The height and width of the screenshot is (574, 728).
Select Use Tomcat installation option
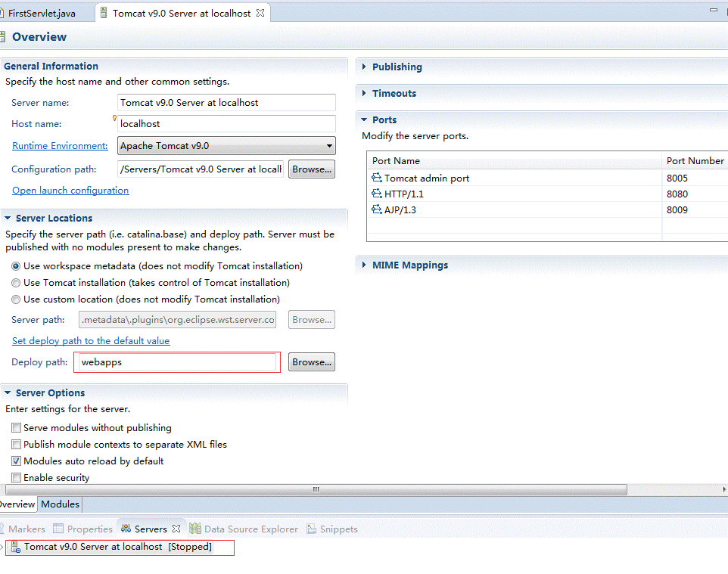tap(16, 283)
